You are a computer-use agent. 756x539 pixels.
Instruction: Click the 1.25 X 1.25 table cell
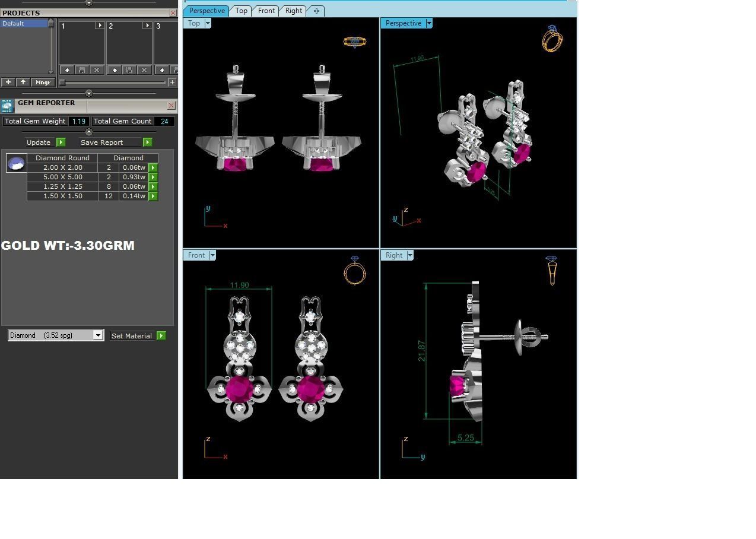tap(62, 186)
